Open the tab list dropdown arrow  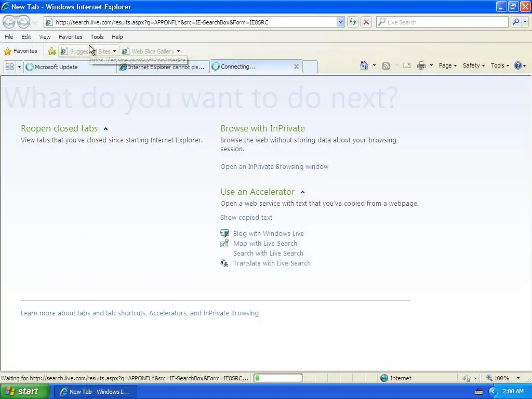19,67
